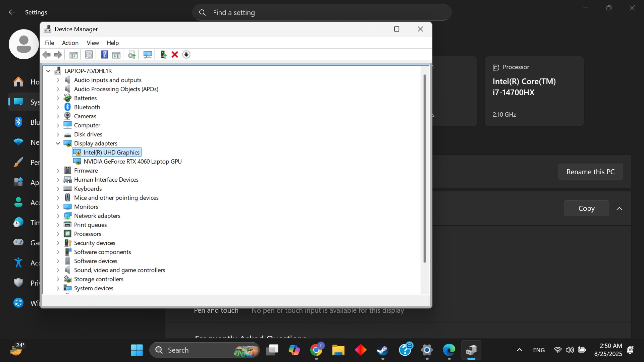Select NVIDIA GeForce RTX 4060 Laptop GPU
Screen dimensions: 644x362
132,162
